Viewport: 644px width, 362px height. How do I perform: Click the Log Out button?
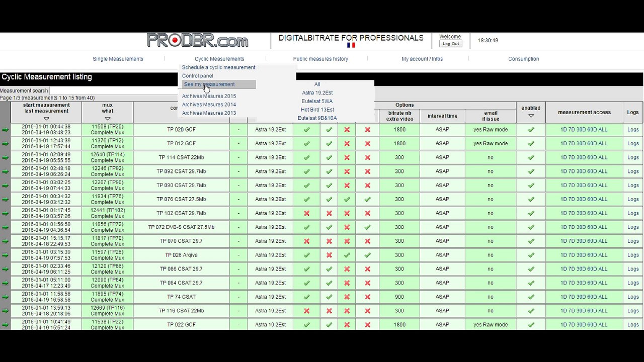(x=451, y=44)
